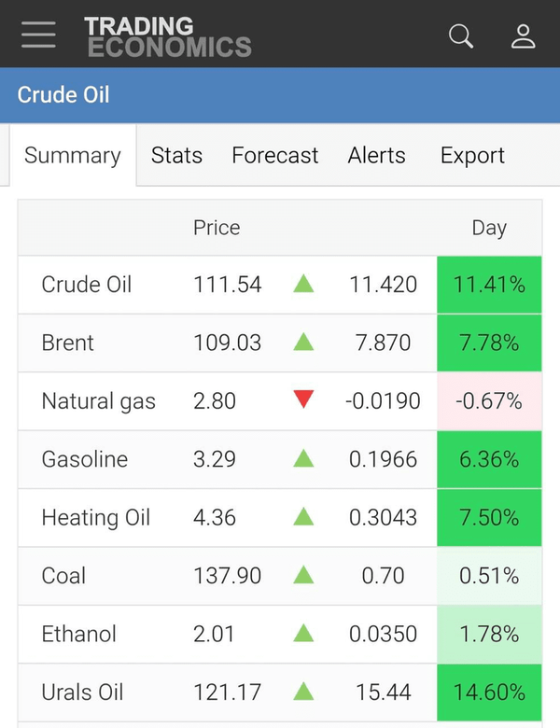Open the hamburger navigation menu

pyautogui.click(x=38, y=35)
